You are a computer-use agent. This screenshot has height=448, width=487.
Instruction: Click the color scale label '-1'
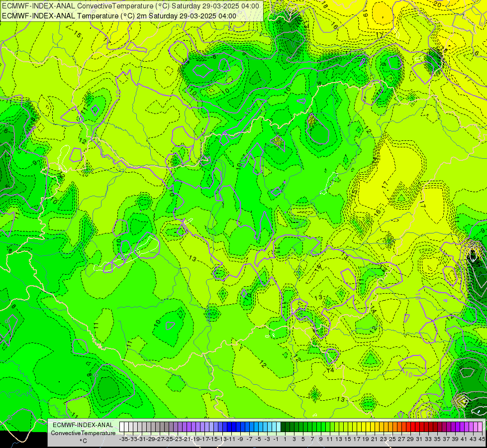276,439
